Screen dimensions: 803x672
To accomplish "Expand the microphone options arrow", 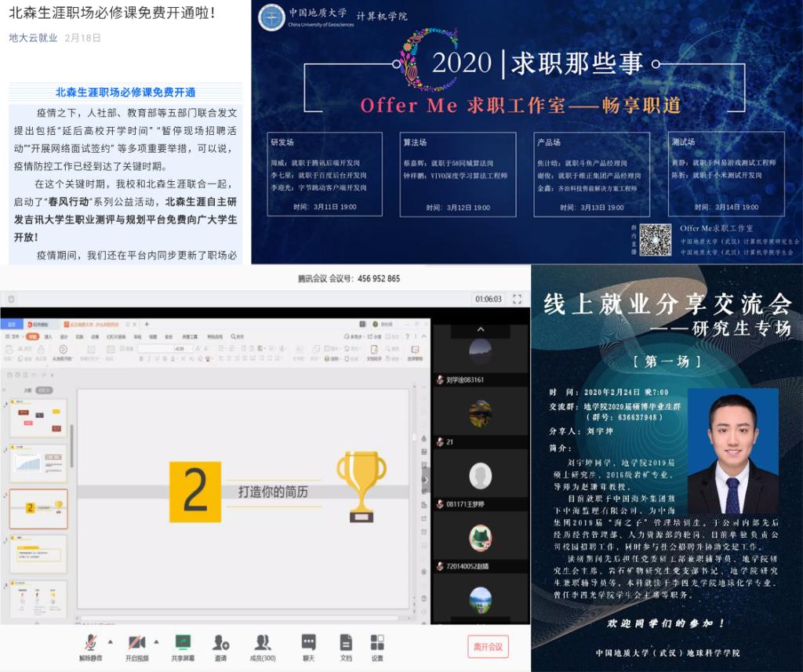I will pyautogui.click(x=110, y=641).
